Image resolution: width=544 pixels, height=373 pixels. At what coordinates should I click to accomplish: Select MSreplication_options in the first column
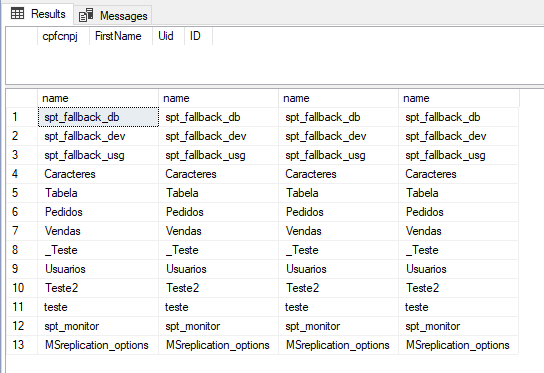98,345
